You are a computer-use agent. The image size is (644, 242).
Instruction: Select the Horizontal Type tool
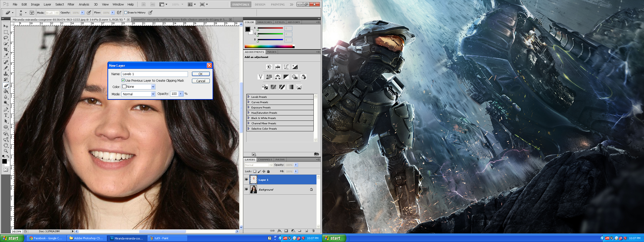click(6, 115)
